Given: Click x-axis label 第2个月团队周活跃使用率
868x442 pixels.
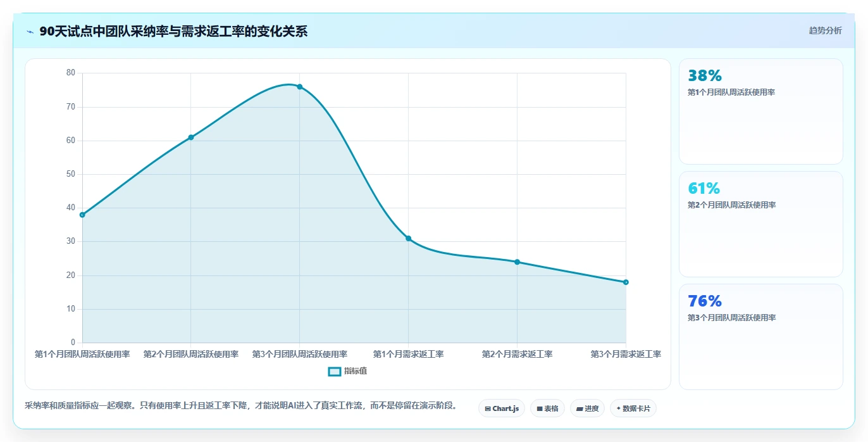Looking at the screenshot, I should coord(191,355).
